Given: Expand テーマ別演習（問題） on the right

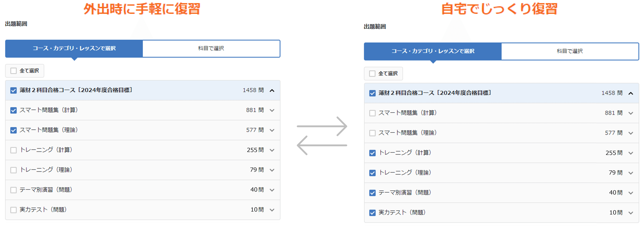Looking at the screenshot, I should coord(631,193).
